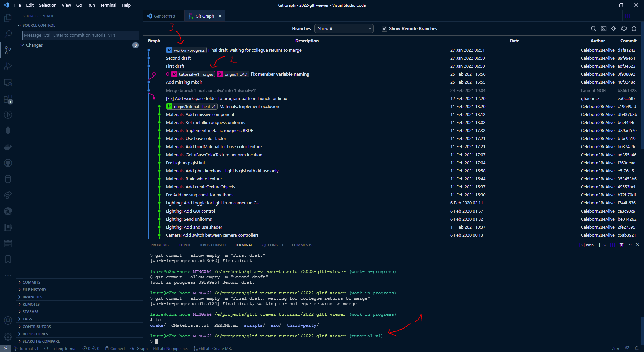Click the Fetch from Remotes cloud icon
Image resolution: width=644 pixels, height=352 pixels.
click(624, 29)
